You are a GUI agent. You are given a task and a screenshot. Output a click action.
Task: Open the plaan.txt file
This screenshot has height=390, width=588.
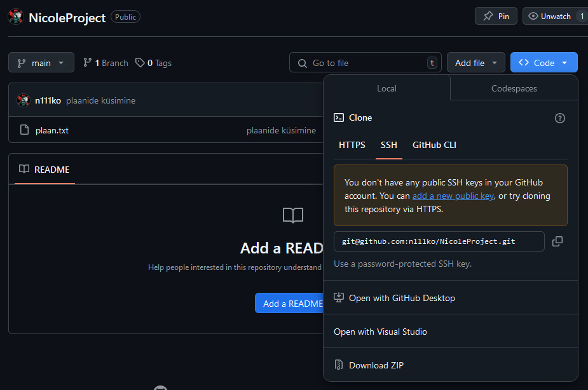(x=52, y=130)
